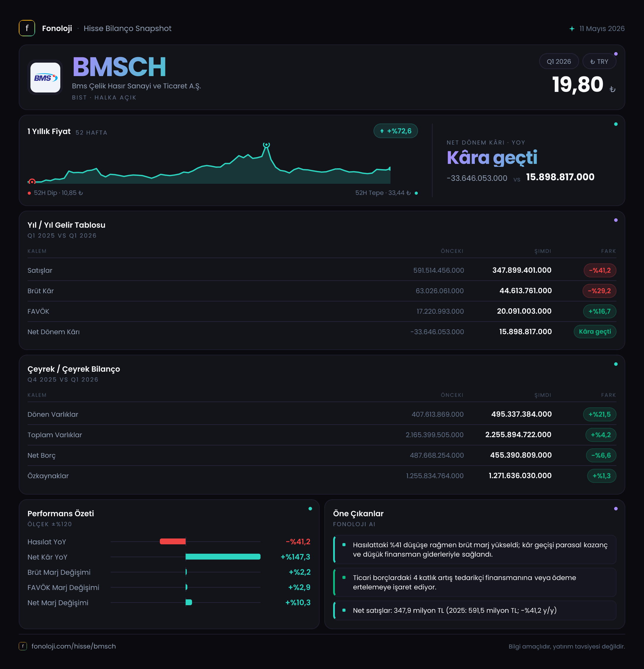Click the +%72,6 yearly change badge
Image resolution: width=644 pixels, height=669 pixels.
pos(395,131)
